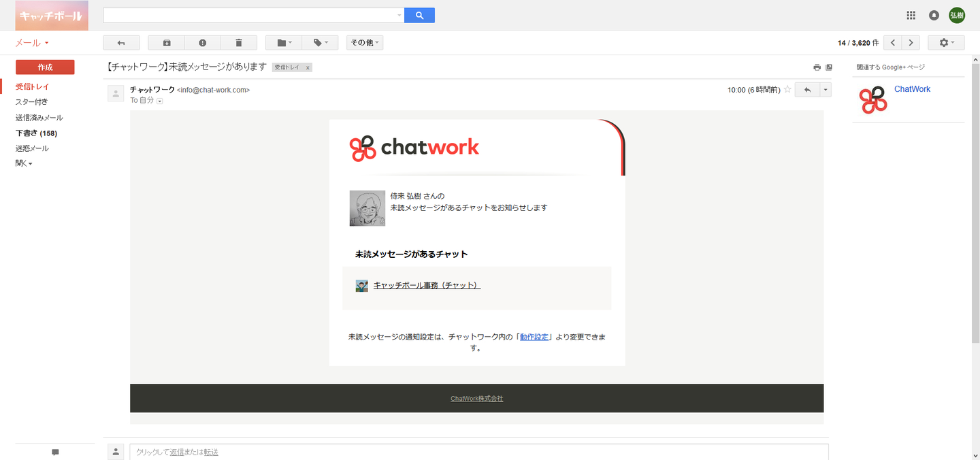Expand the 開く more labels list
Screen dimensions: 980x460
24,163
